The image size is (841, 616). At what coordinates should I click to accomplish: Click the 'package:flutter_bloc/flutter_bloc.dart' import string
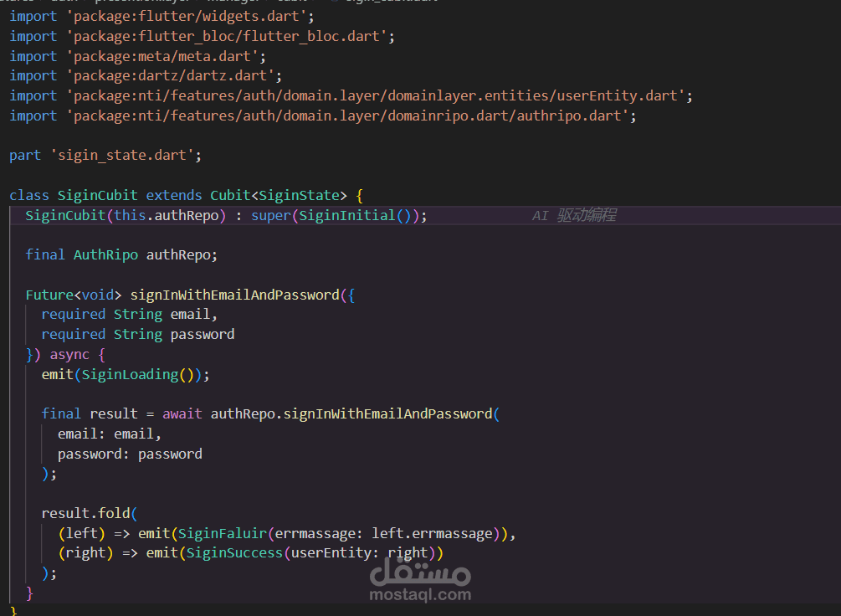click(x=226, y=37)
